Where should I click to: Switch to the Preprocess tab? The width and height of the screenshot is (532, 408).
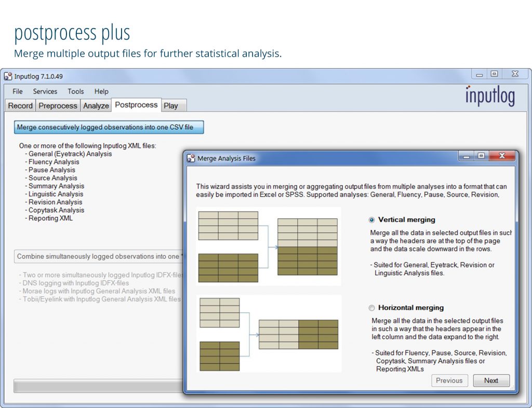[x=58, y=106]
